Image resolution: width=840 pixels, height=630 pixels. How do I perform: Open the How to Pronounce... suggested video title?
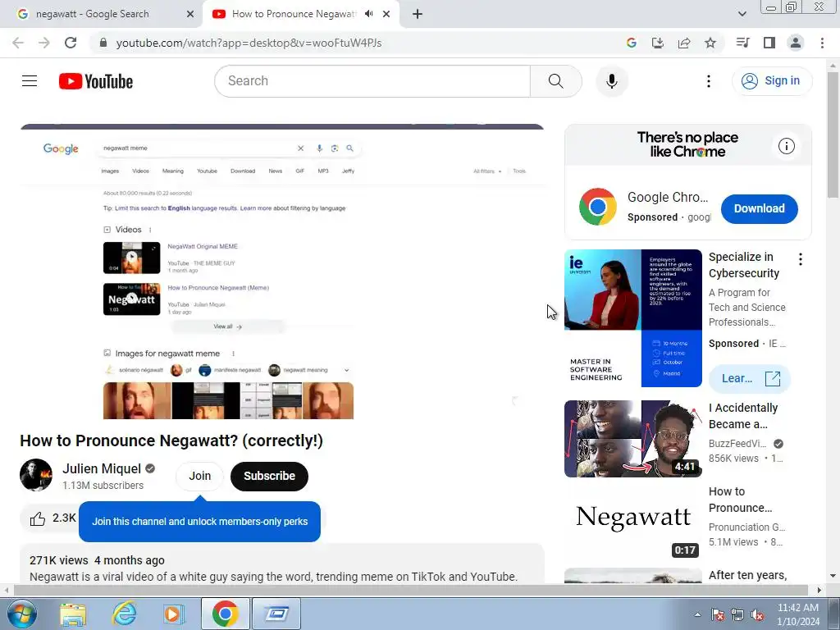[741, 500]
